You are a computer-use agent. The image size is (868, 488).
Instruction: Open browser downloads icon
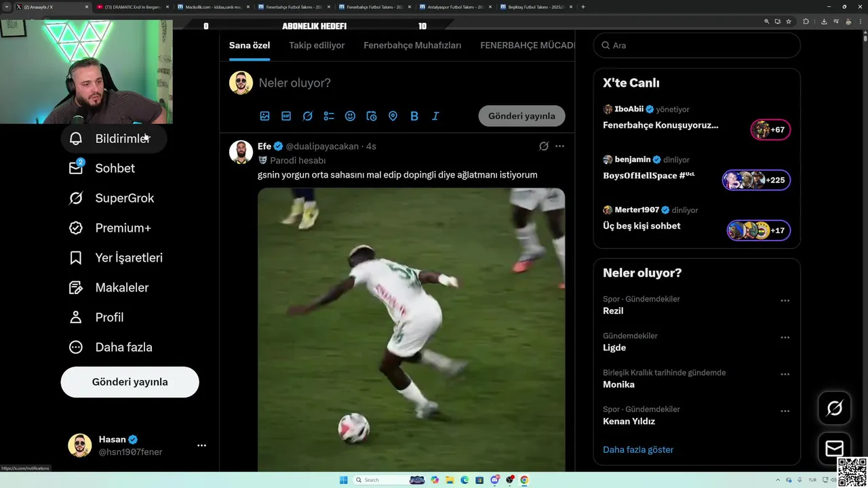coord(823,21)
